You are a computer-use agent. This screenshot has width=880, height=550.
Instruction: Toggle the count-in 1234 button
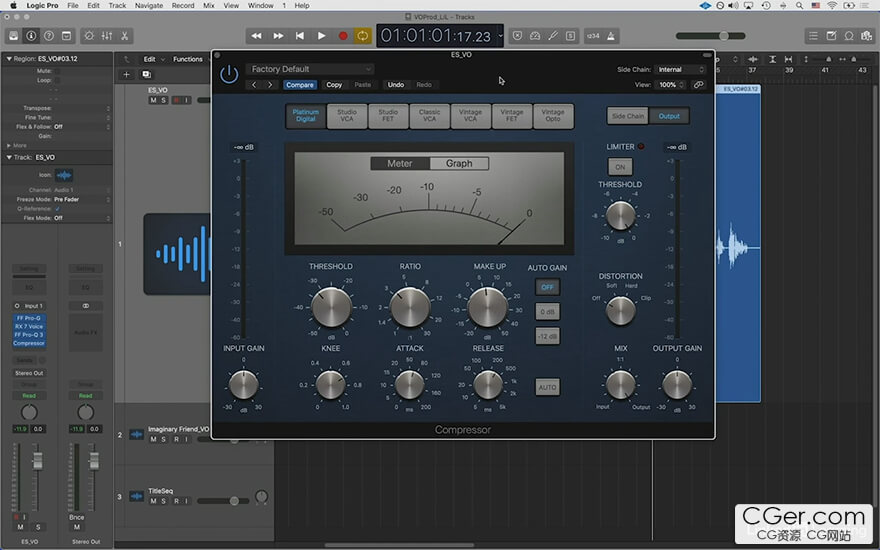593,36
